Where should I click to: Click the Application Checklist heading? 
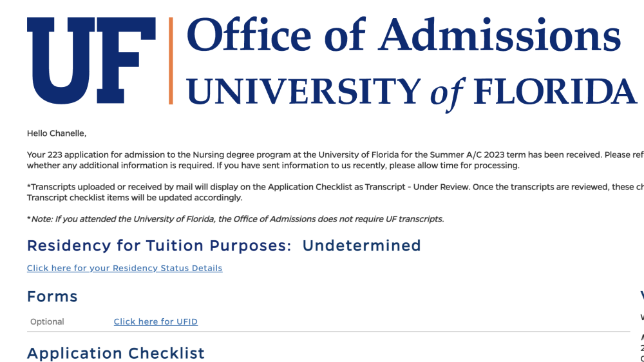[x=116, y=354]
